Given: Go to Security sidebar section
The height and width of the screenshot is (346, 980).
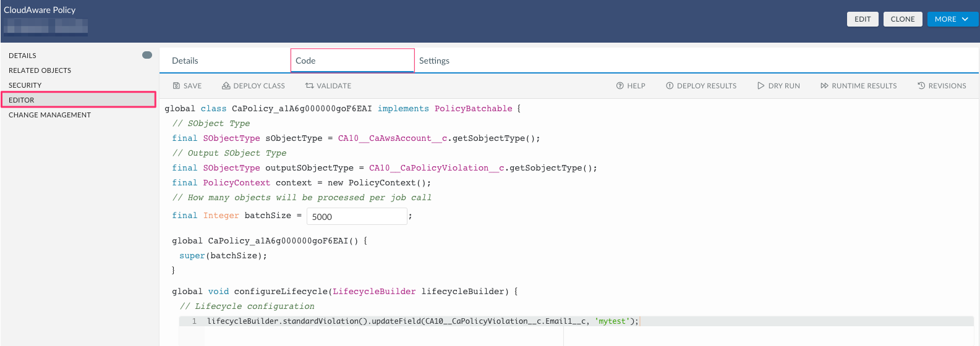Looking at the screenshot, I should (25, 85).
